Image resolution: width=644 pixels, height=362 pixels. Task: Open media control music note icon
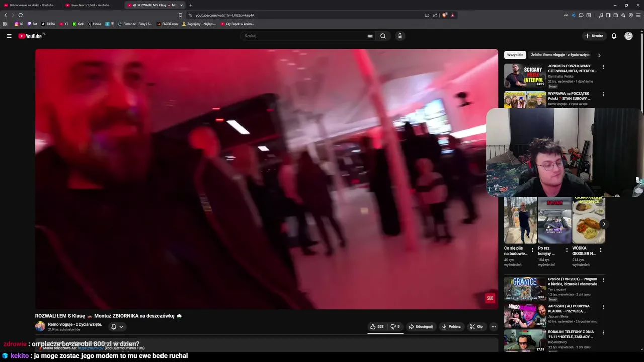click(x=601, y=15)
